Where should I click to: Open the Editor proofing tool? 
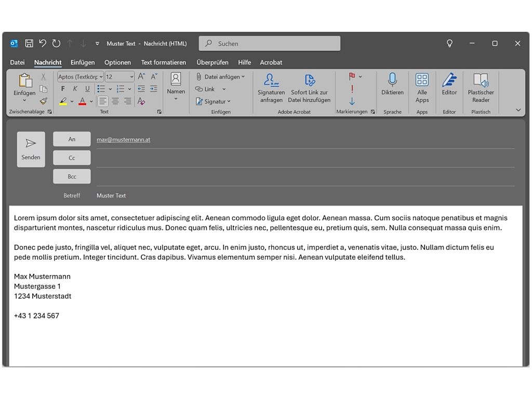(x=449, y=84)
